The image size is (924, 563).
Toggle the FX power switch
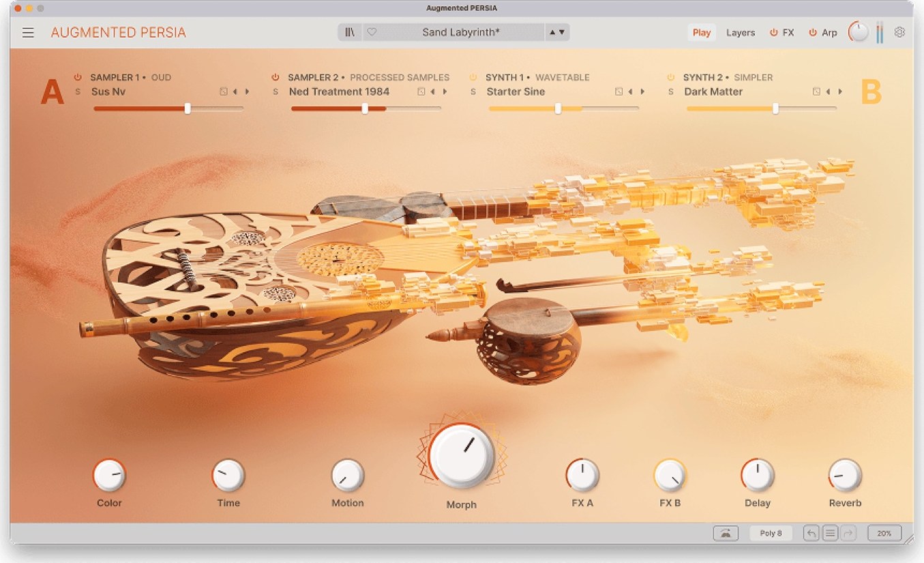(773, 33)
